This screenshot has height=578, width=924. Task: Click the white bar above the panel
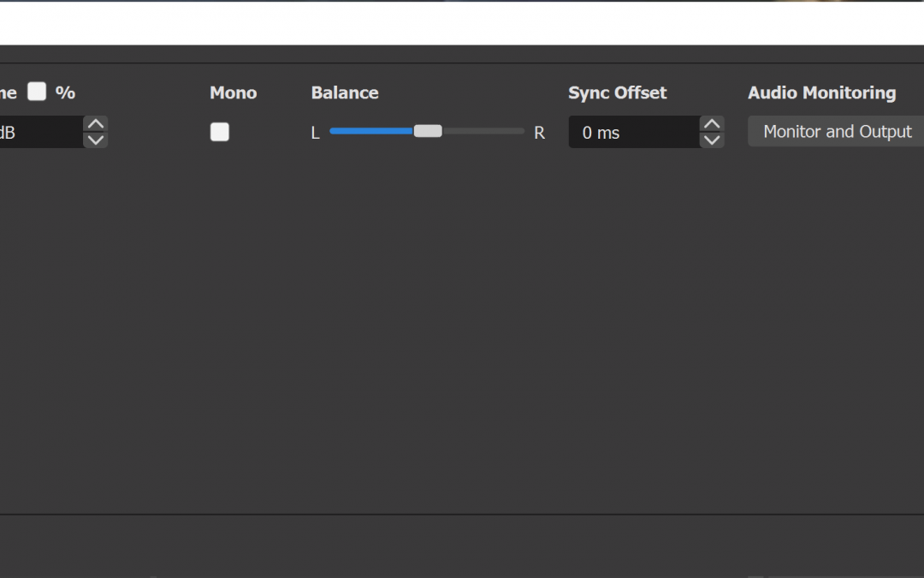(462, 23)
